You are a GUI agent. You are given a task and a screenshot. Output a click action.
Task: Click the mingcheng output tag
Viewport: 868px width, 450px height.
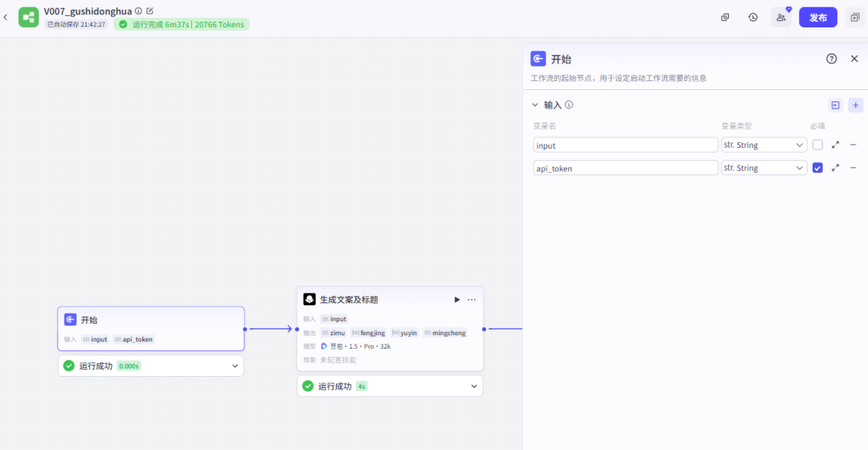444,333
